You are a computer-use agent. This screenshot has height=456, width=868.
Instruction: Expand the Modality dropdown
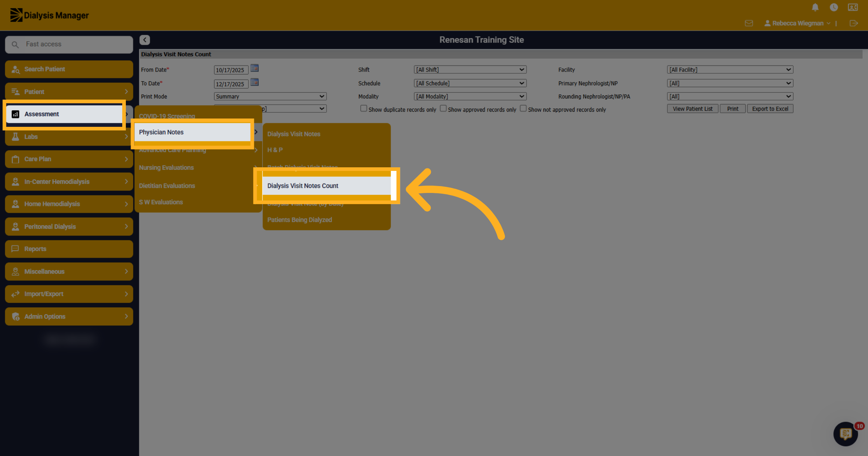(470, 96)
